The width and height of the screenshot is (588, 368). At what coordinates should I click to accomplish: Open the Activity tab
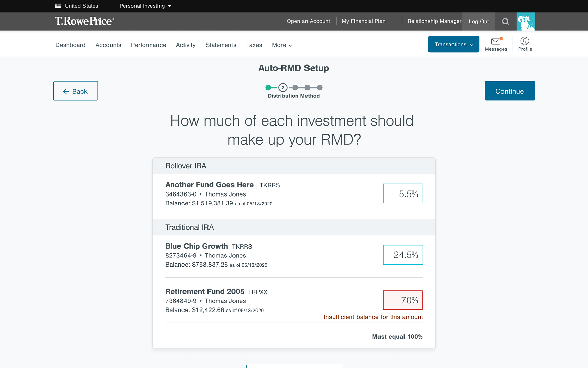pyautogui.click(x=186, y=45)
